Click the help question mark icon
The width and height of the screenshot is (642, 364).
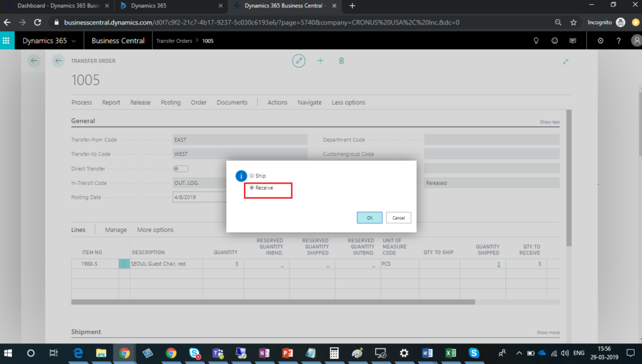tap(619, 41)
